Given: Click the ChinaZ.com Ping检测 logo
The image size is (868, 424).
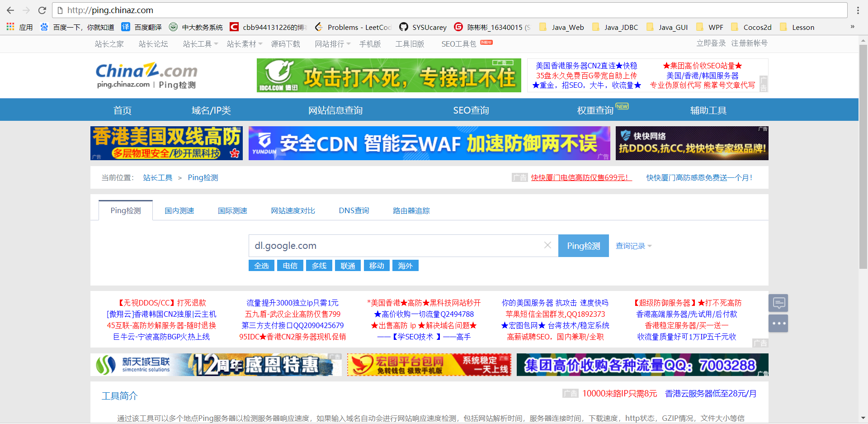Looking at the screenshot, I should (x=146, y=76).
